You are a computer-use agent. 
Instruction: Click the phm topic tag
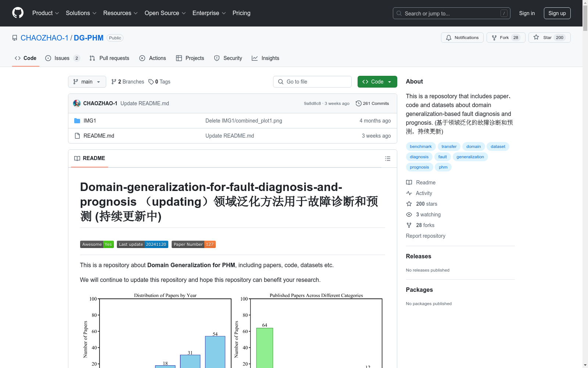coord(443,167)
